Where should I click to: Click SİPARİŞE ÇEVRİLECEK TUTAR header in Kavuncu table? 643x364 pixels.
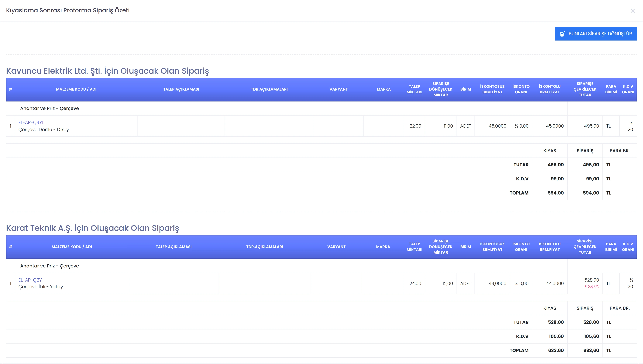pos(585,89)
